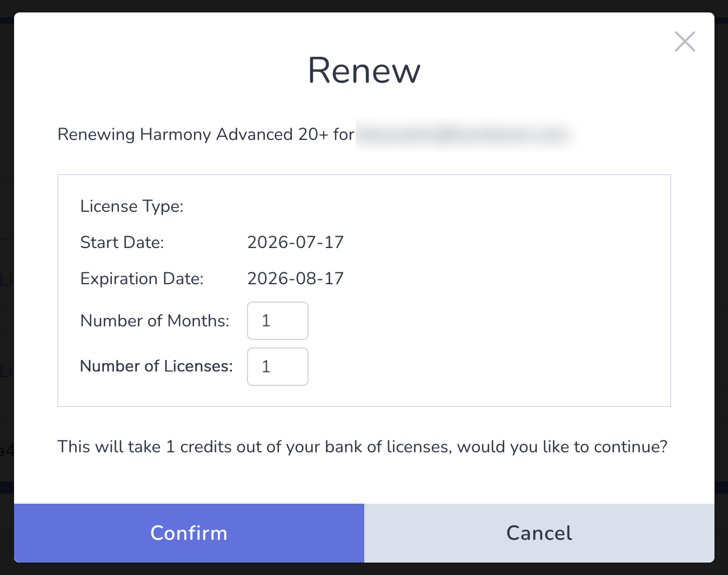This screenshot has width=728, height=575.
Task: Cancel the renewal dialog
Action: [539, 533]
